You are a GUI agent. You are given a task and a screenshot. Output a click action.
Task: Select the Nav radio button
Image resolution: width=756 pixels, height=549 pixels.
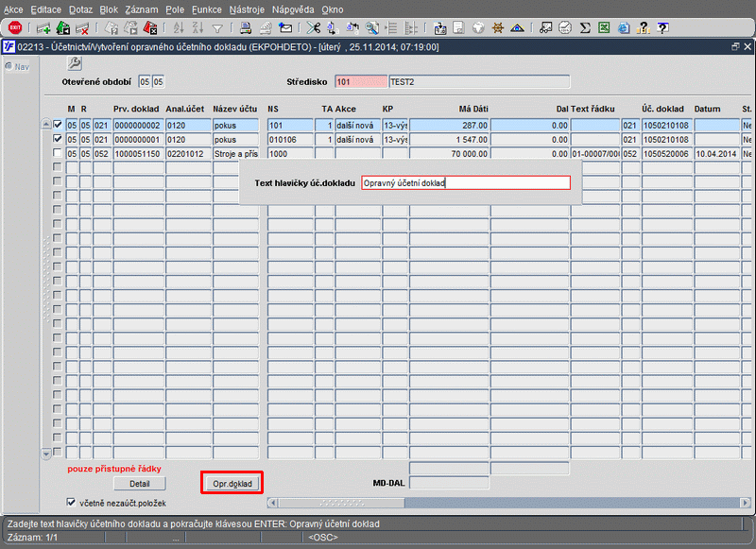click(9, 66)
